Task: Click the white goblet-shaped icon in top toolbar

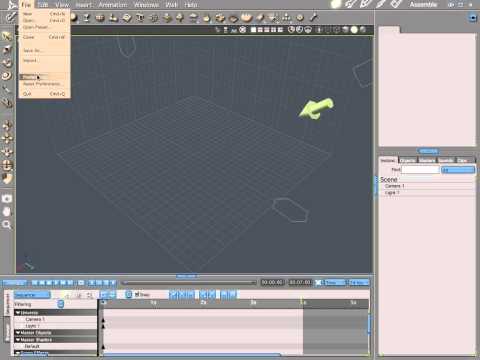Action: pyautogui.click(x=86, y=18)
